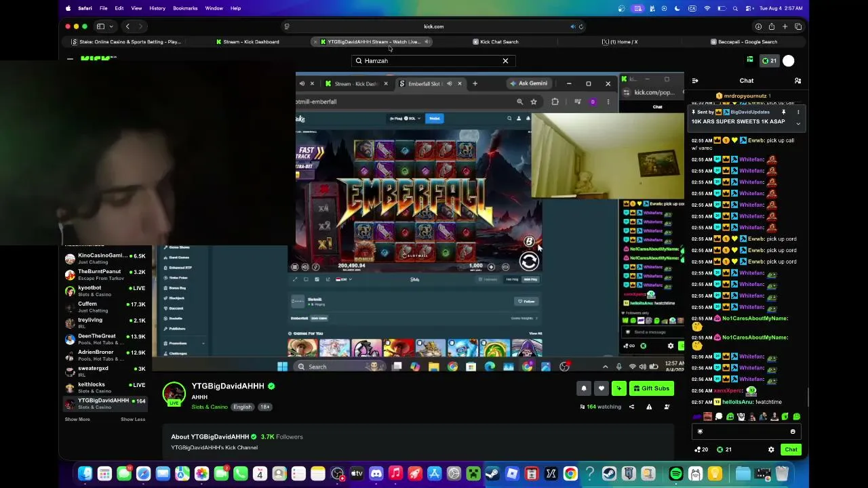868x488 pixels.
Task: Open Safari History menu
Action: point(157,8)
